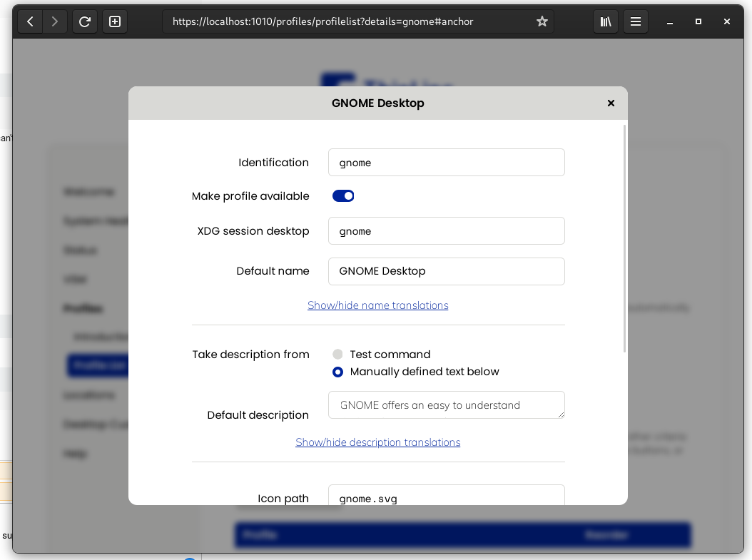Image resolution: width=752 pixels, height=560 pixels.
Task: Click the Default description label
Action: (258, 415)
